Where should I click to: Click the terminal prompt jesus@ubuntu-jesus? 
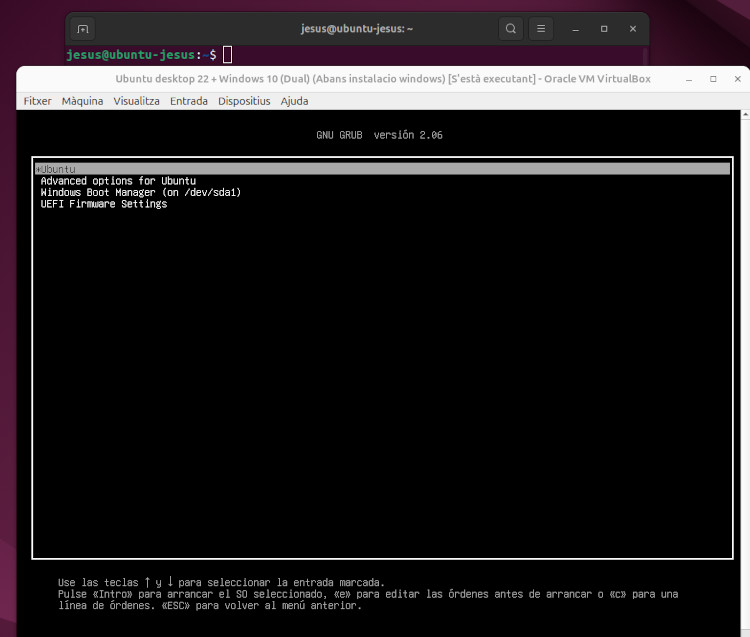coord(131,55)
